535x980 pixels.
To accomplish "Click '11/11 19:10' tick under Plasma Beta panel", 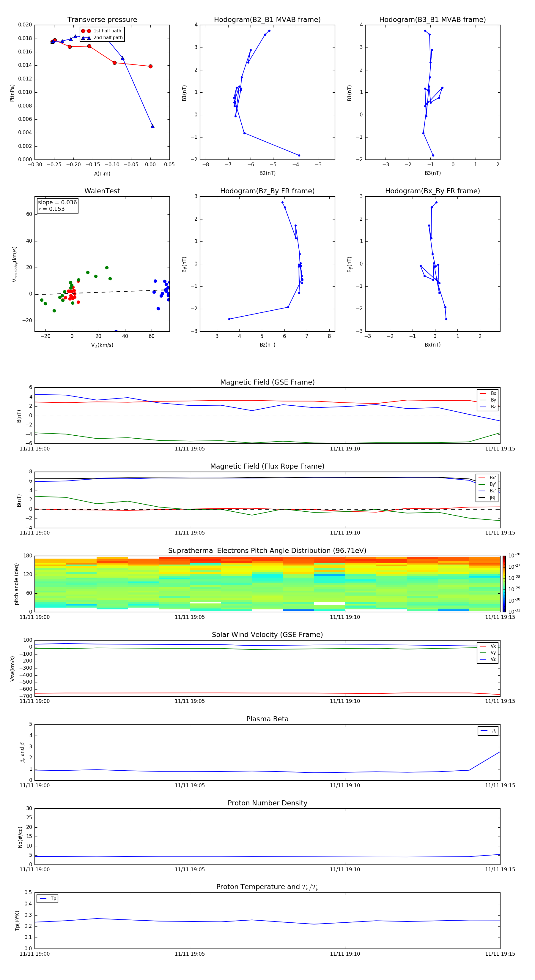I will [345, 785].
